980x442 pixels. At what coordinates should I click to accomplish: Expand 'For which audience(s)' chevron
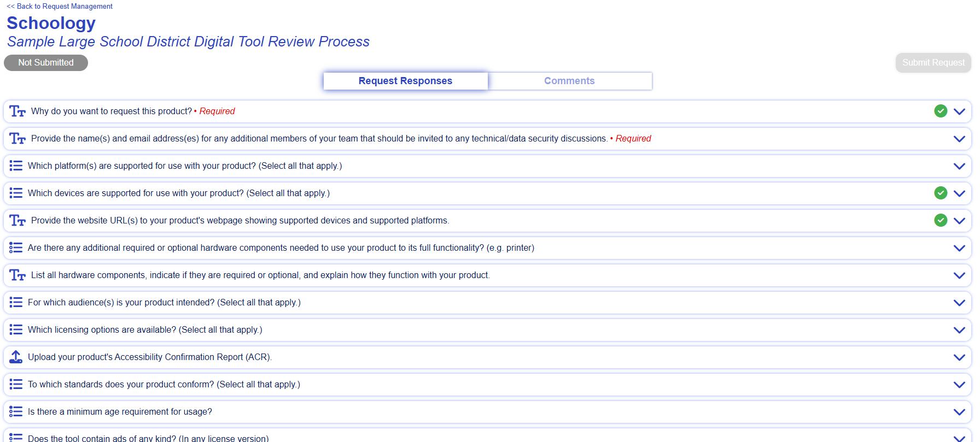click(x=959, y=303)
